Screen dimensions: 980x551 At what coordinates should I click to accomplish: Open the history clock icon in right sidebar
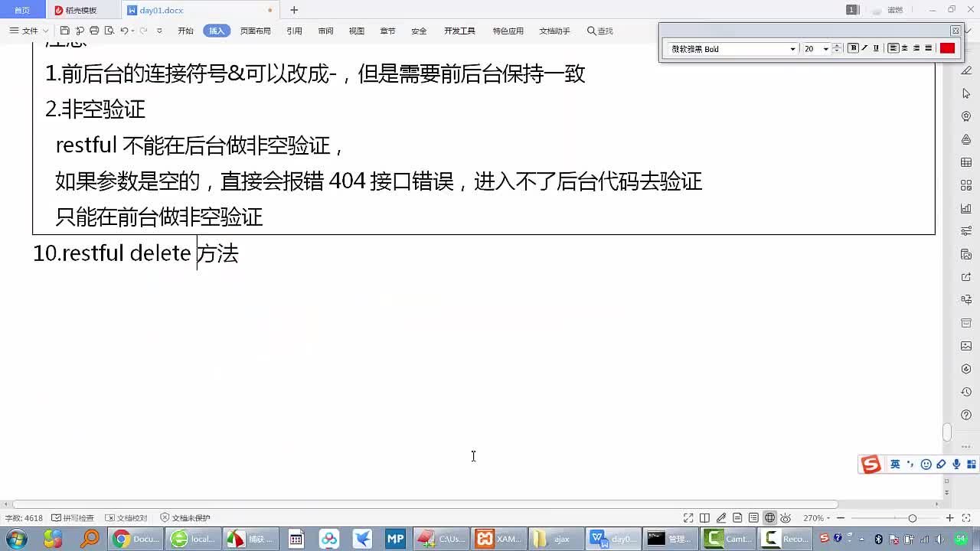[x=966, y=392]
